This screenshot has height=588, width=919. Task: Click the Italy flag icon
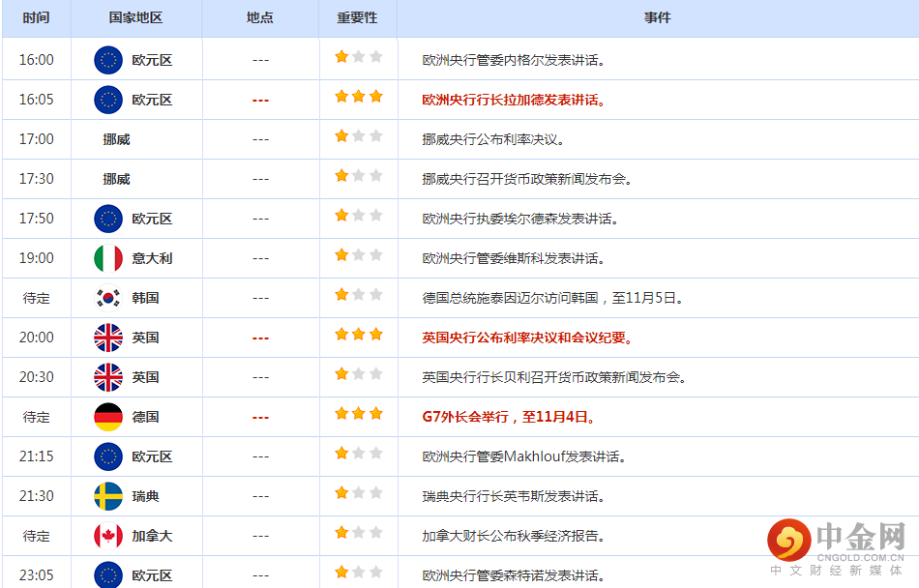pyautogui.click(x=108, y=258)
